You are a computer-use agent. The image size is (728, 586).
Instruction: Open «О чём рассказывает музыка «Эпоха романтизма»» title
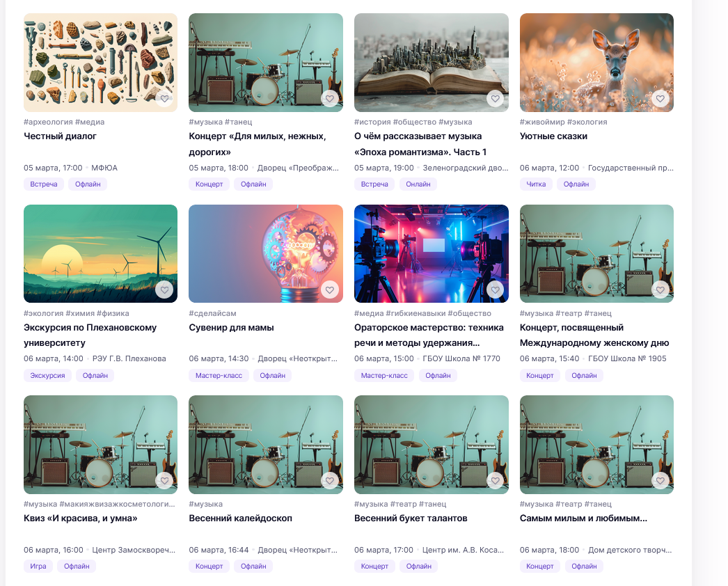point(420,144)
